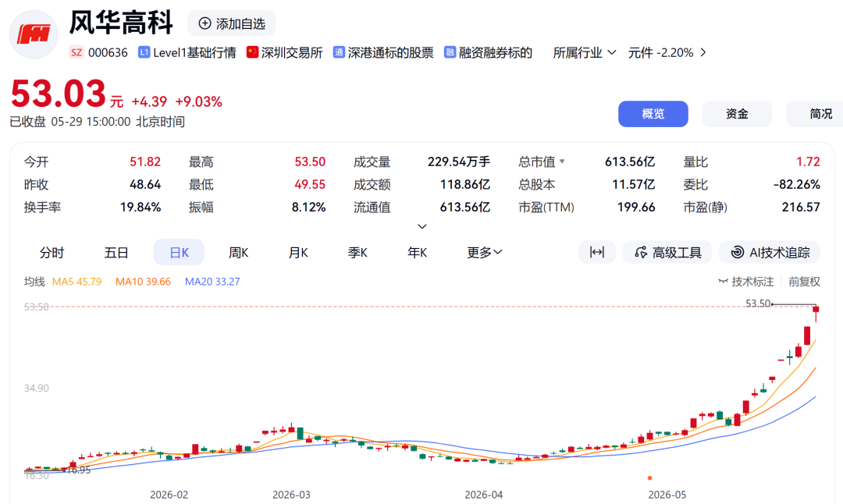This screenshot has height=504, width=843.
Task: Open 元件 -2.20% industry link arrow
Action: (x=702, y=52)
